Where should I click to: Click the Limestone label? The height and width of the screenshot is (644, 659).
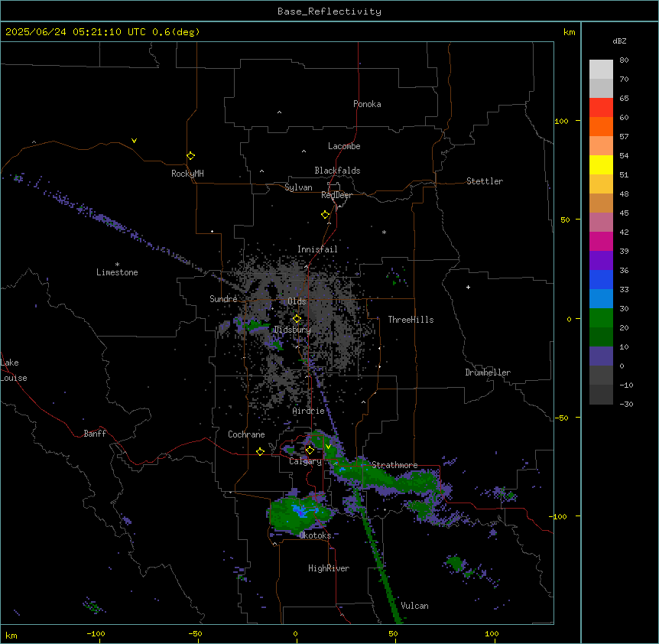[117, 272]
